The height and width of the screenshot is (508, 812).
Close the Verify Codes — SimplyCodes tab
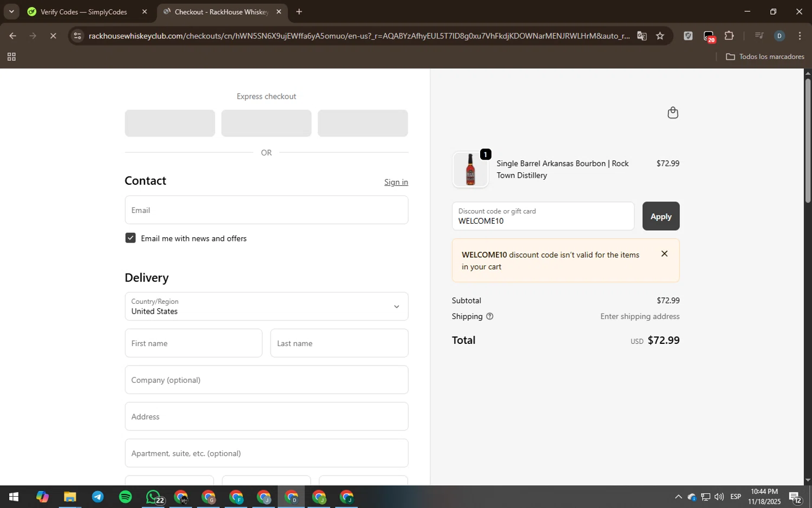pyautogui.click(x=145, y=12)
